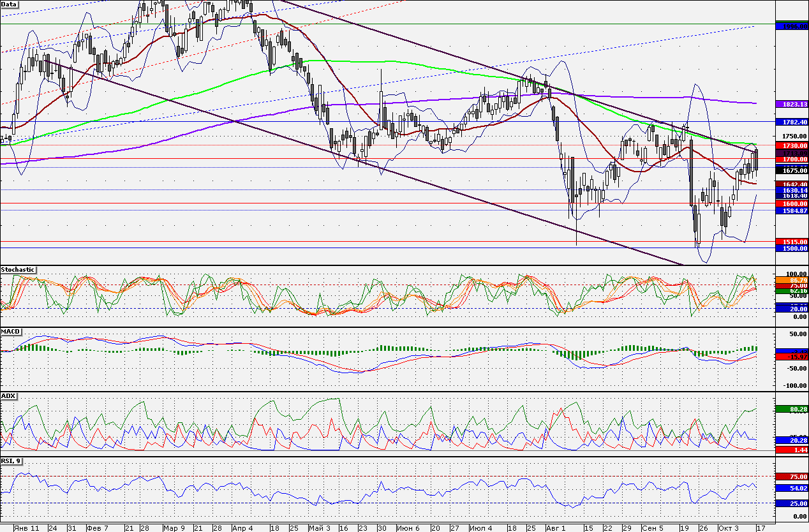Viewport: 809px width, 532px height.
Task: Select the MACD indicator panel label
Action: pyautogui.click(x=10, y=332)
